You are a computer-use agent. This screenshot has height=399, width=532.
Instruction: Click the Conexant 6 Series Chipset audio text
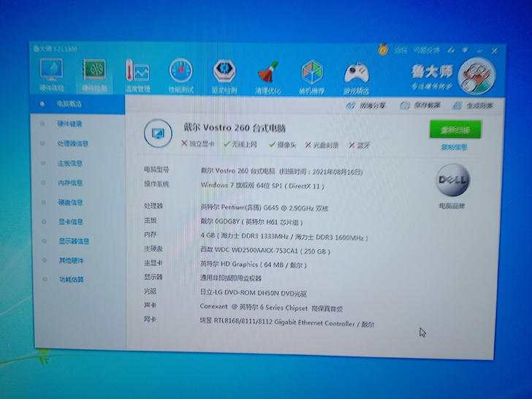[271, 308]
